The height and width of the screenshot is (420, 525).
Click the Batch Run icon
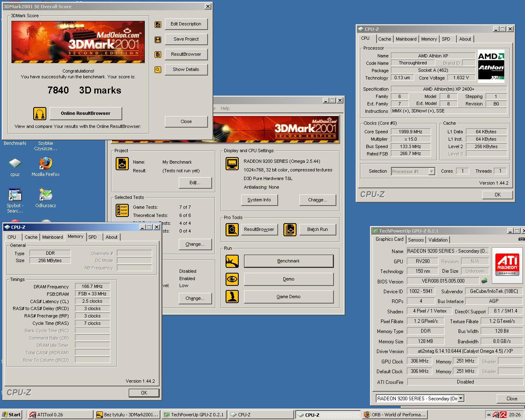click(x=290, y=229)
